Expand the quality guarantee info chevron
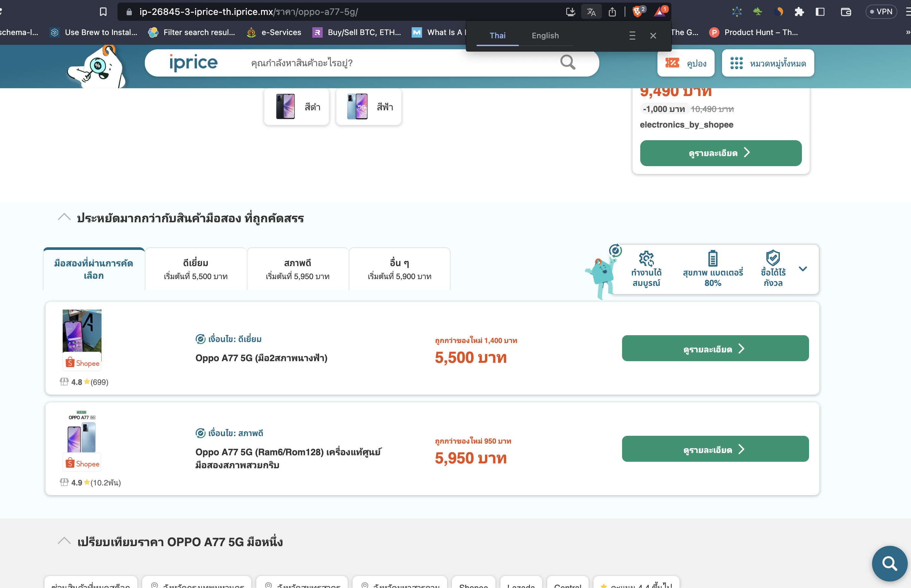The image size is (911, 588). point(803,269)
